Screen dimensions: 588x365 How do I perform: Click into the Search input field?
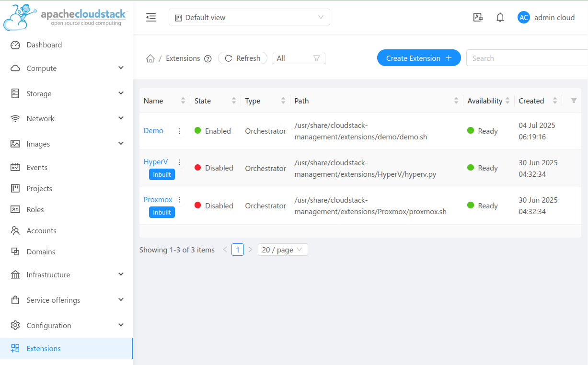pyautogui.click(x=527, y=58)
